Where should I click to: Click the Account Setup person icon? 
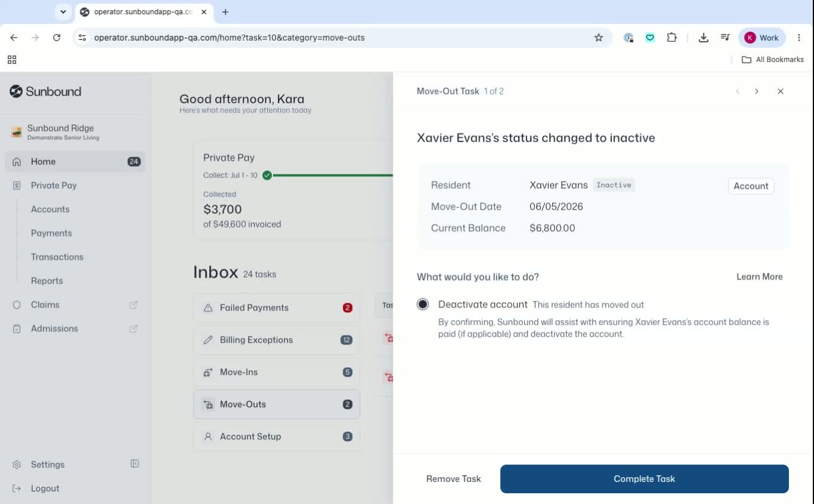[x=208, y=437]
